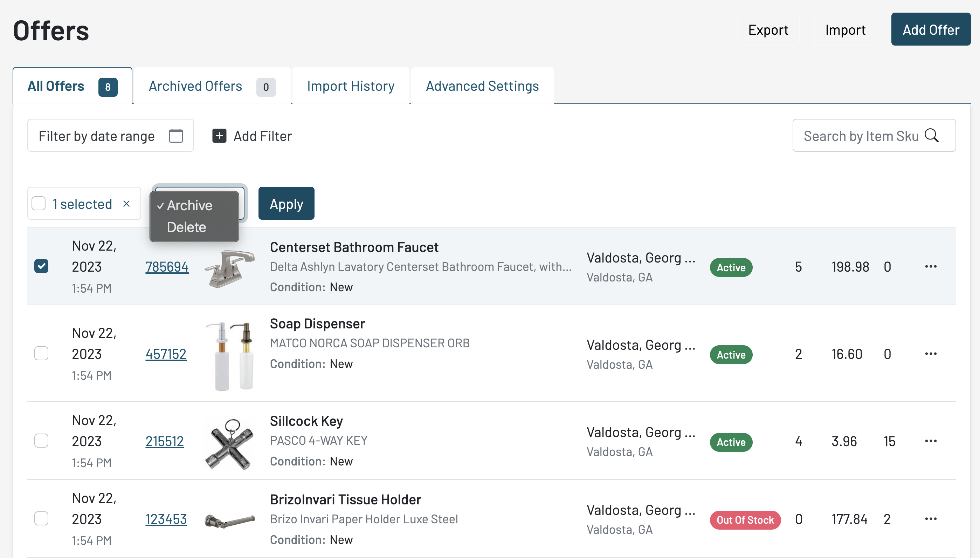Image resolution: width=980 pixels, height=558 pixels.
Task: Click the plus icon beside Add Filter
Action: pos(219,136)
